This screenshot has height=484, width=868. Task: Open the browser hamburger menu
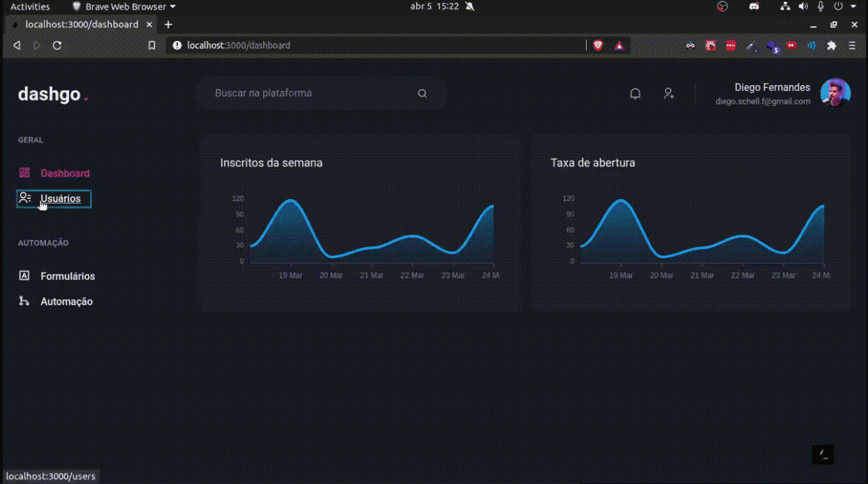click(x=852, y=45)
